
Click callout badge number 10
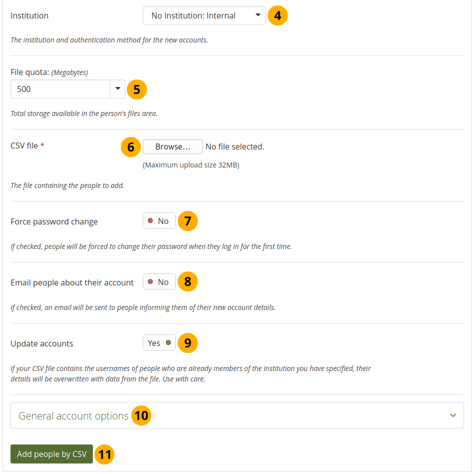pyautogui.click(x=141, y=415)
